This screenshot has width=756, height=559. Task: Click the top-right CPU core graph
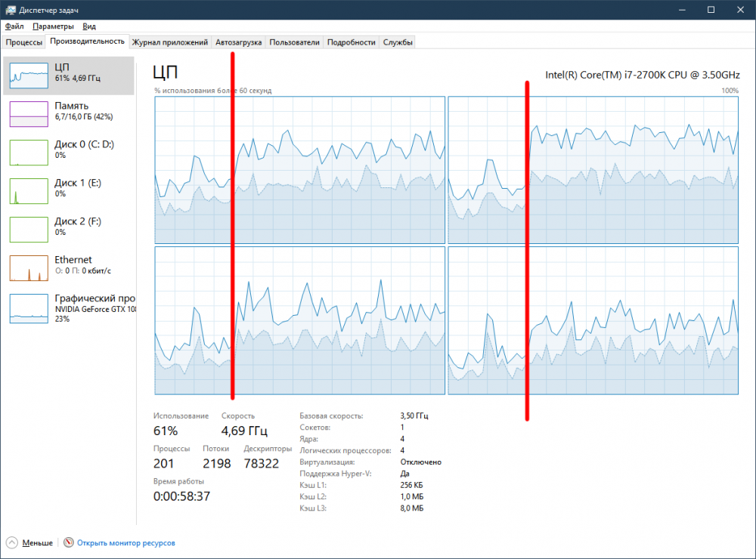click(x=593, y=170)
